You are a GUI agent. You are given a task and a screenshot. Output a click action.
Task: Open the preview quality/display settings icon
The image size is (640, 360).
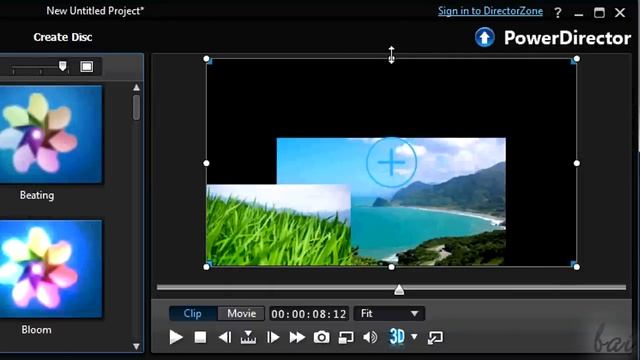(346, 338)
